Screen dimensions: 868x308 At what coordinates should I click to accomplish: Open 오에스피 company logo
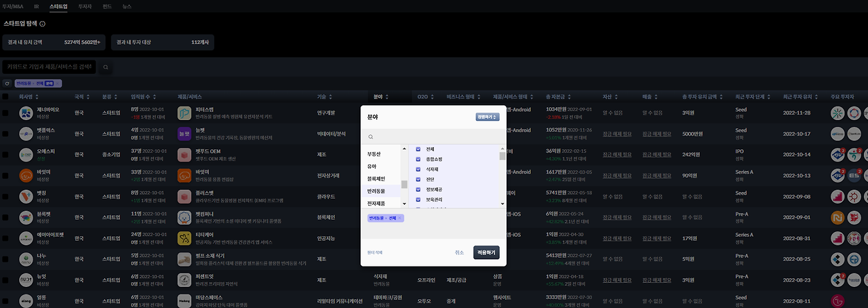26,155
